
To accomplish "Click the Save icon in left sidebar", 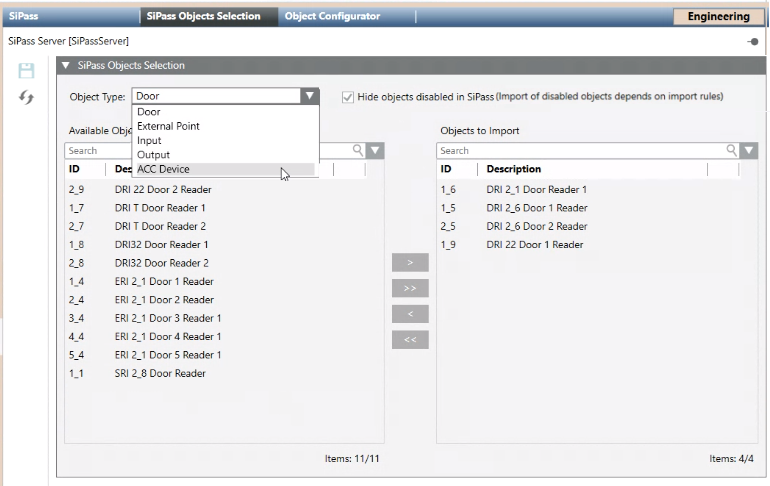I will click(27, 71).
